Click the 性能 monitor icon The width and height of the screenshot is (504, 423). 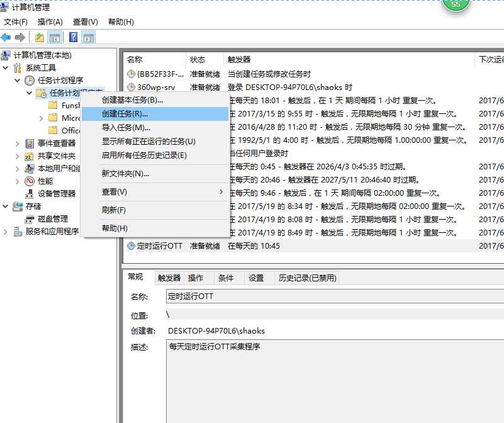tap(28, 181)
